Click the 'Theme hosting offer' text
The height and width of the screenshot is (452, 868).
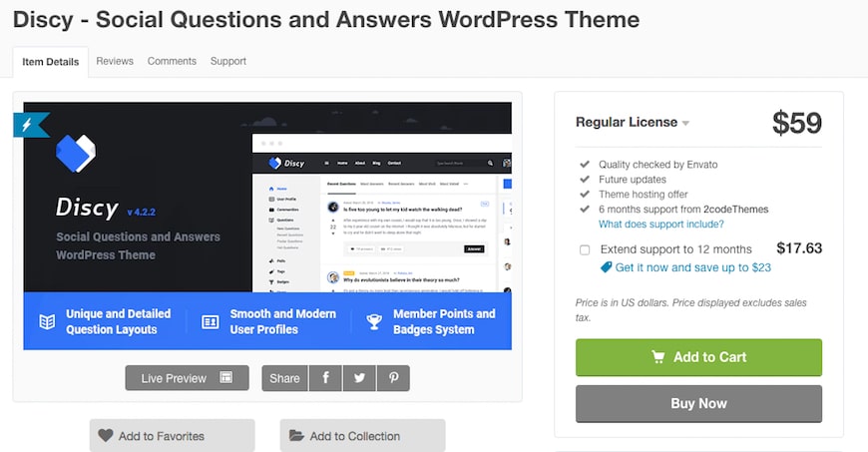[x=644, y=195]
